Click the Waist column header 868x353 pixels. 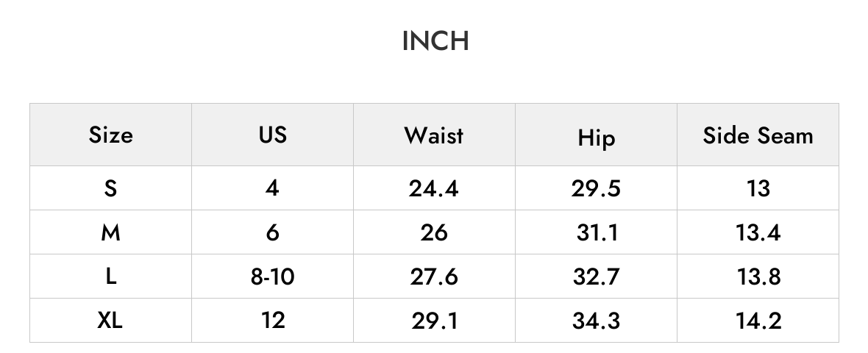point(433,135)
